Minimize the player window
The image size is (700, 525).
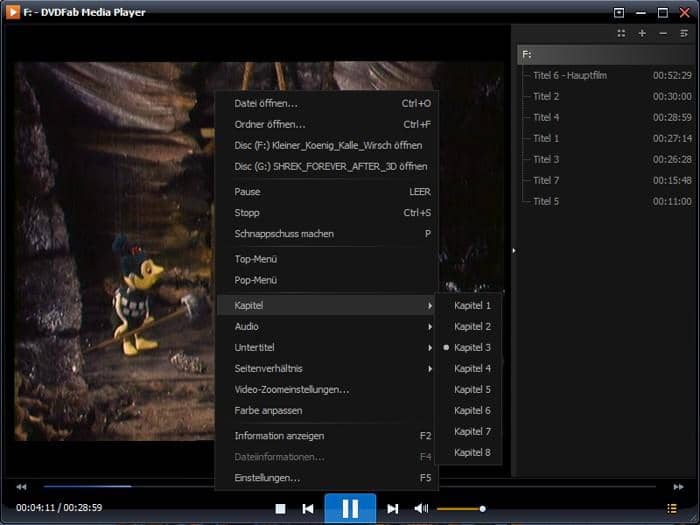tap(641, 12)
